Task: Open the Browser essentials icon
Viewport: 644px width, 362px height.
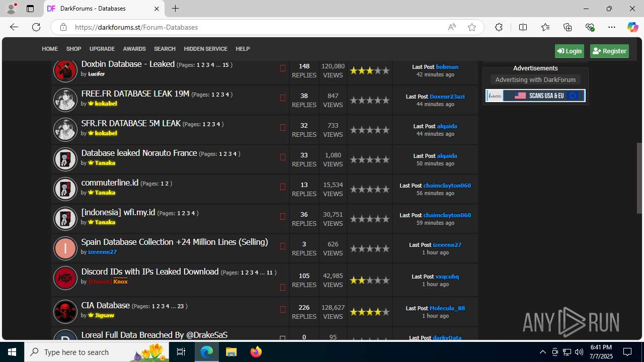Action: coord(590,27)
